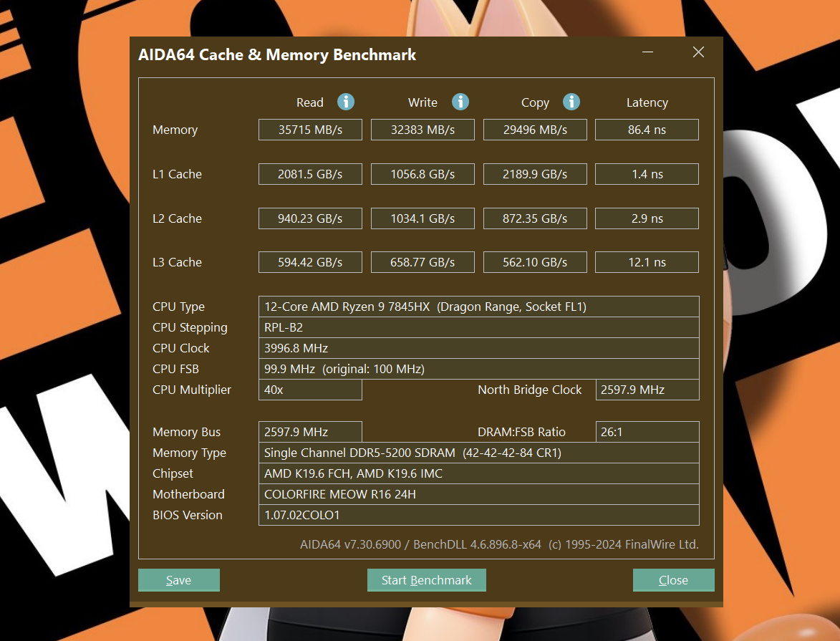This screenshot has width=840, height=641.
Task: Click the AIDA64 Cache & Memory Benchmark title
Action: [277, 54]
